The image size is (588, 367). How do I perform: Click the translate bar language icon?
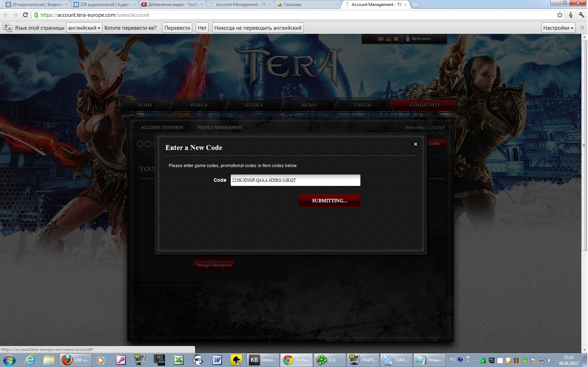click(x=7, y=28)
